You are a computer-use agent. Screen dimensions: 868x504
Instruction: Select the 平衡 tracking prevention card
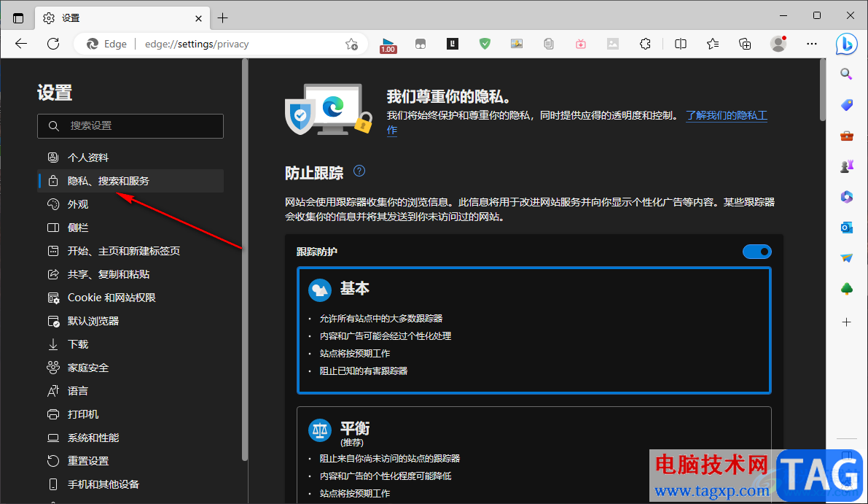tap(534, 455)
